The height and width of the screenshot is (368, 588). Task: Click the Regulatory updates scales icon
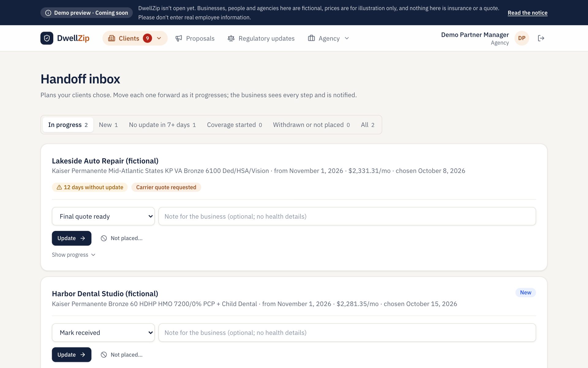[x=231, y=38]
